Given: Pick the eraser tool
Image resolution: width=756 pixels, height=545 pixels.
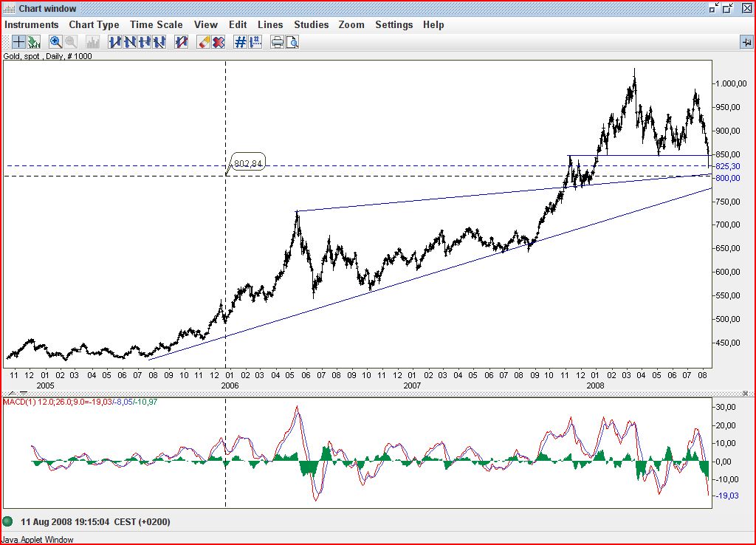Looking at the screenshot, I should coord(204,42).
